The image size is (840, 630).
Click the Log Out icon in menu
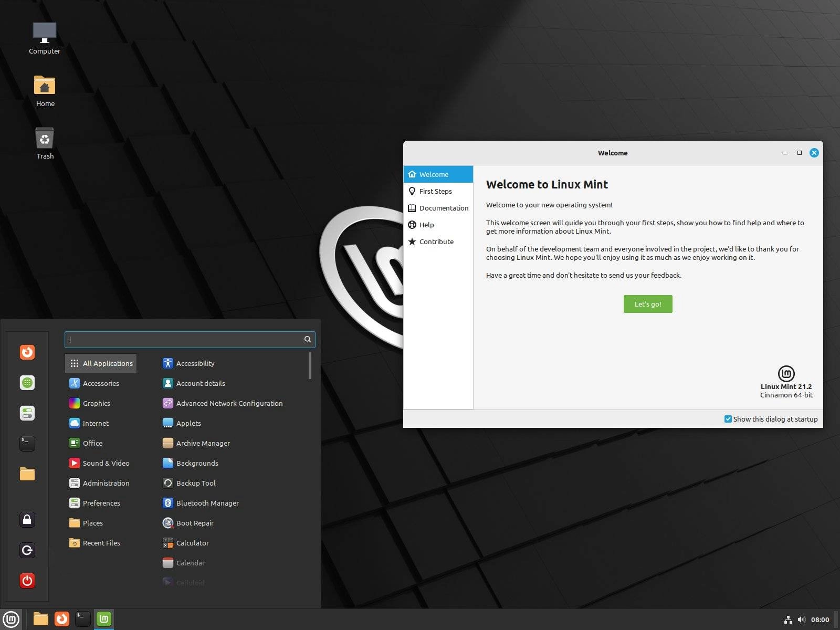[27, 550]
